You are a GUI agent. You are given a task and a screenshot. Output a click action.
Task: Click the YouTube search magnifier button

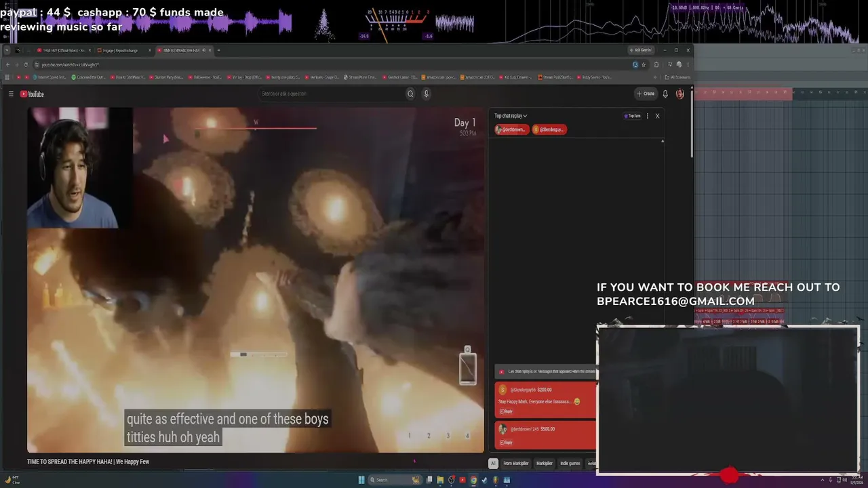coord(410,94)
